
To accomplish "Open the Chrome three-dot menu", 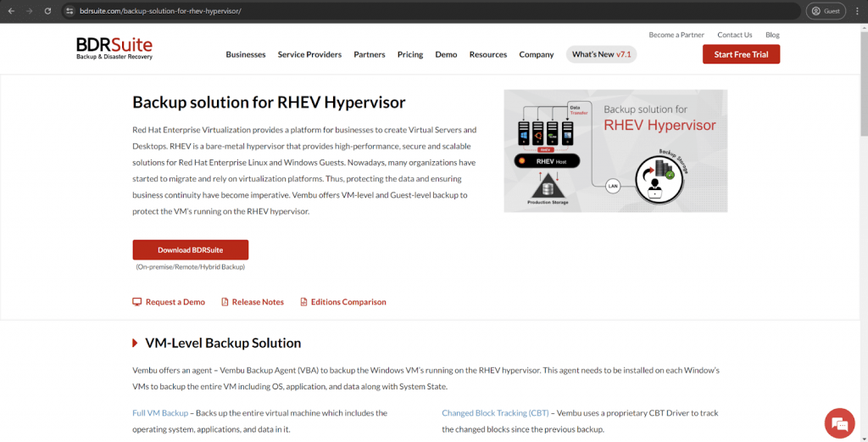I will tap(857, 11).
